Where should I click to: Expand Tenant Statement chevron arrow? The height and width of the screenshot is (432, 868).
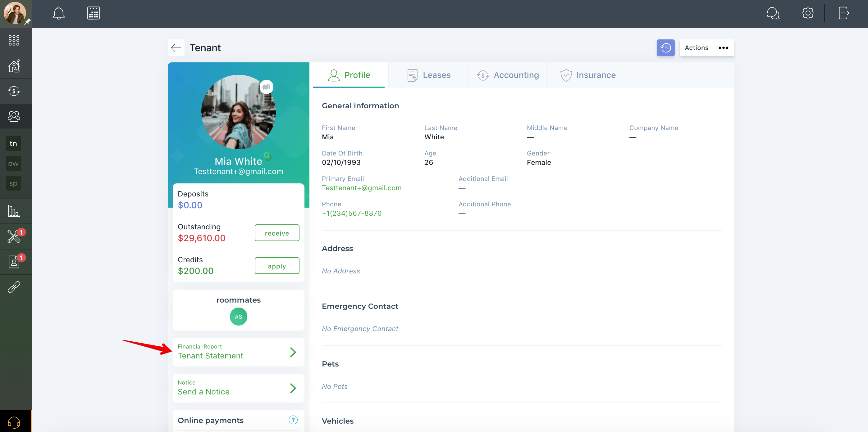[x=293, y=353]
